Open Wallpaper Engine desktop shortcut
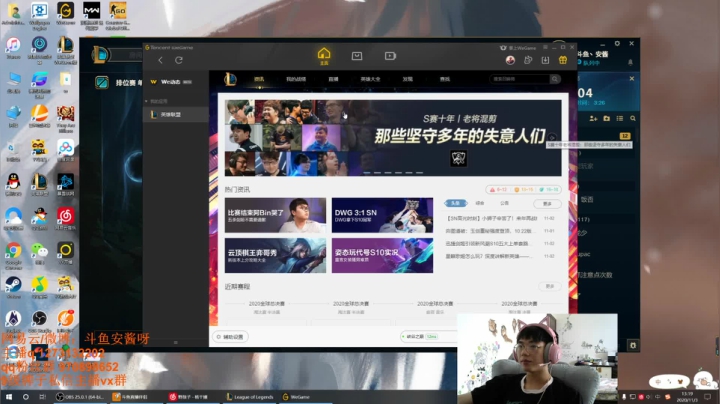This screenshot has height=404, width=720. 39,15
